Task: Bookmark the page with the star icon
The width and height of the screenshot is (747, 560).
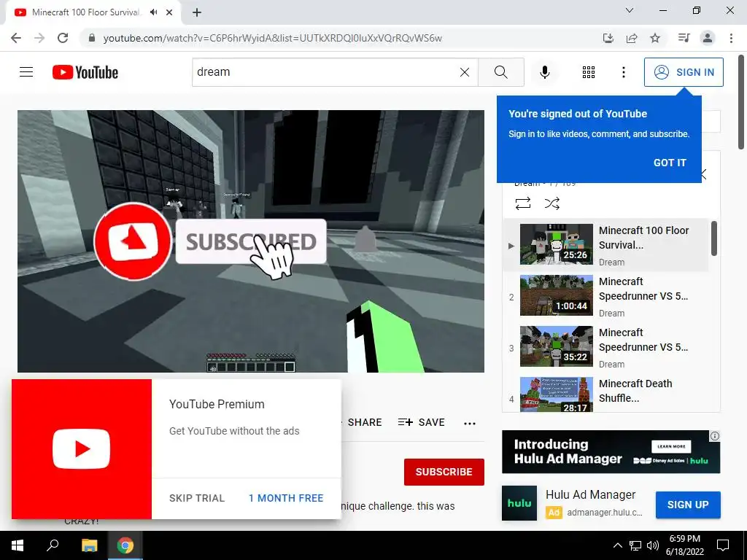Action: tap(655, 38)
